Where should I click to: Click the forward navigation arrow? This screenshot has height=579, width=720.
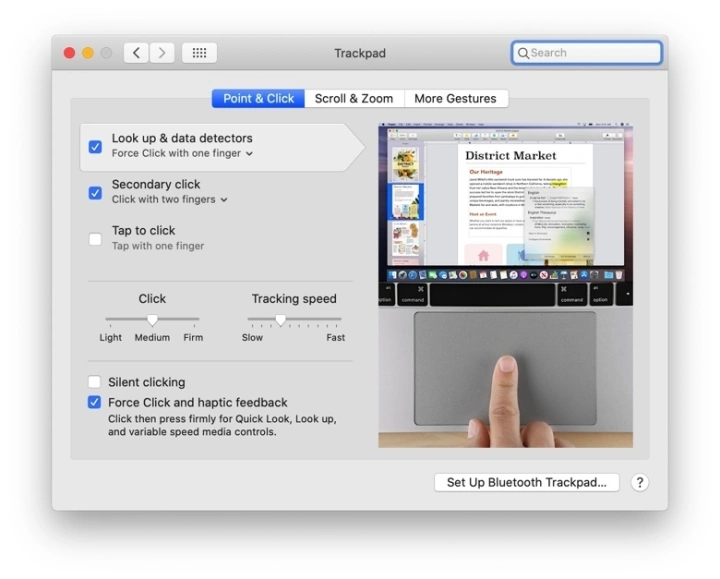pos(162,53)
